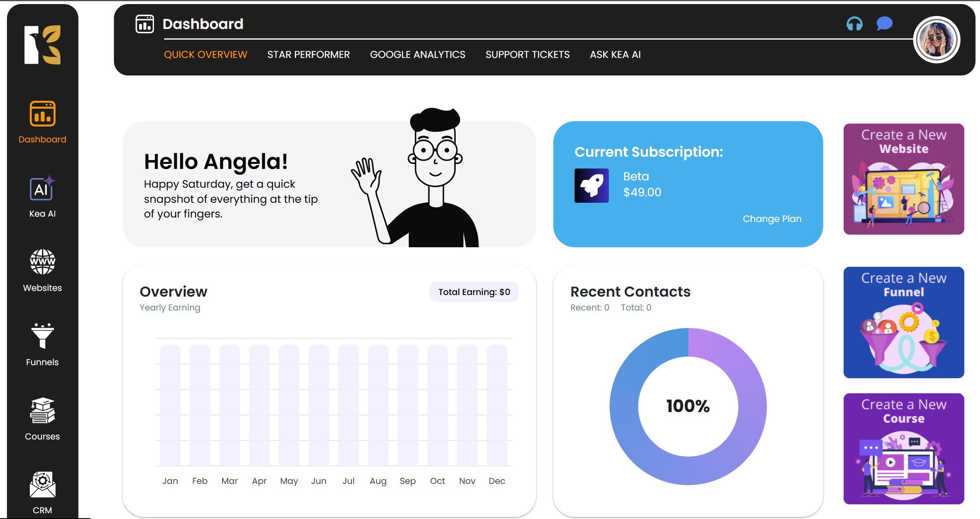Open the Websites globe icon

click(x=42, y=262)
